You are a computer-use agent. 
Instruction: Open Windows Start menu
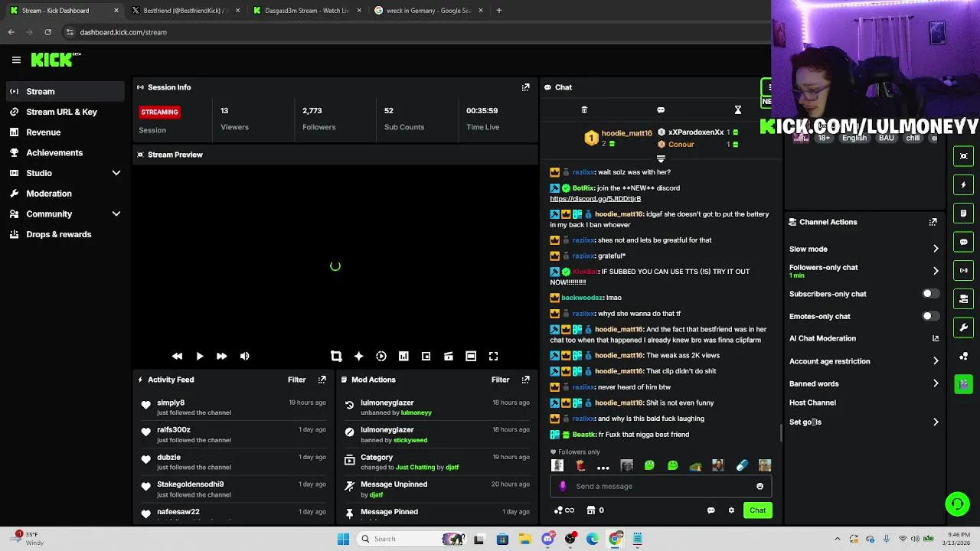point(343,539)
